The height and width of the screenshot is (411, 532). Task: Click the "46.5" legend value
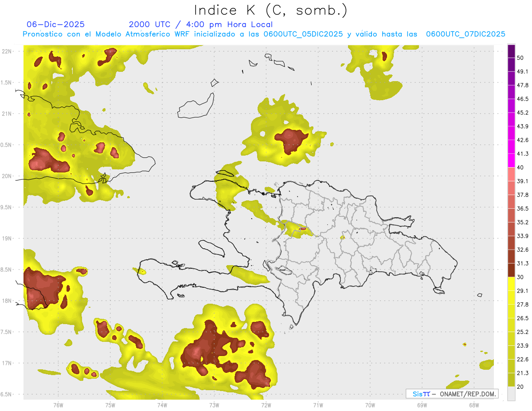coord(523,99)
